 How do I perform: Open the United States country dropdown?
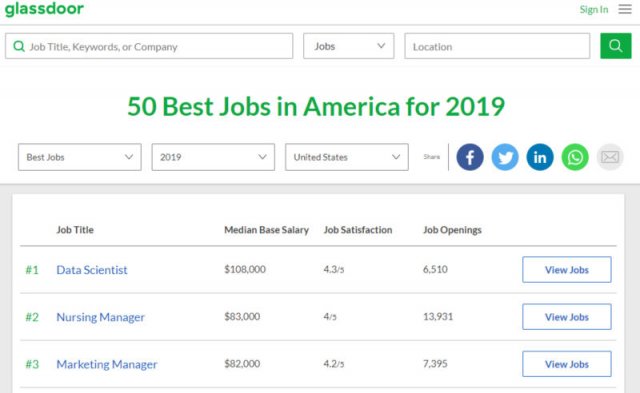tap(347, 157)
